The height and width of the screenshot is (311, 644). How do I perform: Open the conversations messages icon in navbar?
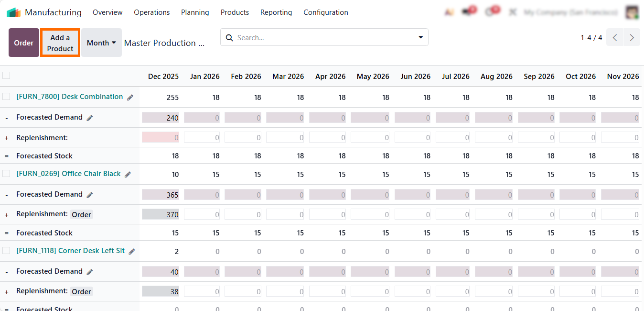(x=468, y=12)
